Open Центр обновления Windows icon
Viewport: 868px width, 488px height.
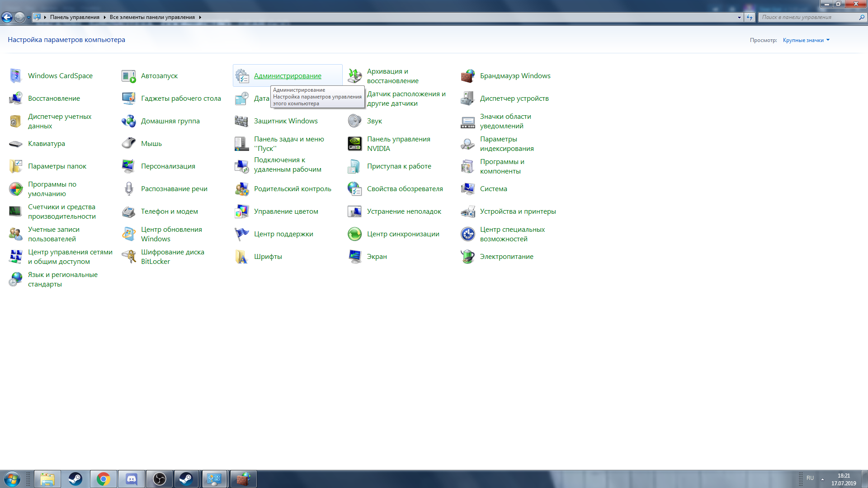coord(128,234)
